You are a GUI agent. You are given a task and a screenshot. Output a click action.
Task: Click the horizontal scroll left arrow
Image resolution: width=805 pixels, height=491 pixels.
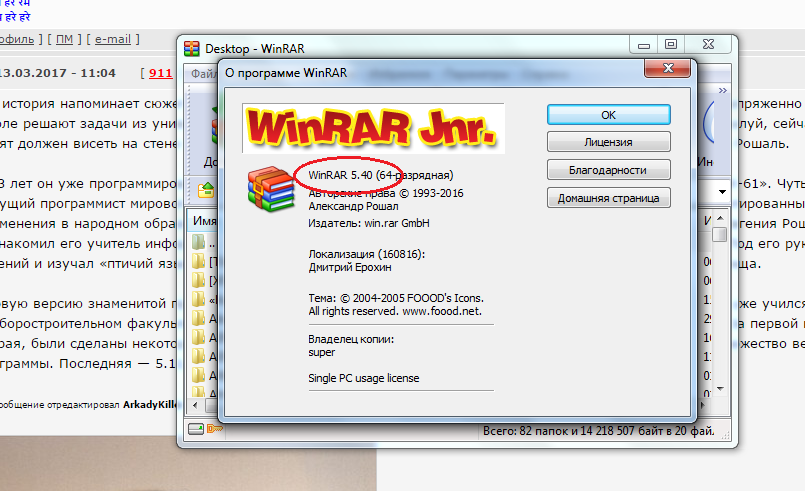click(x=195, y=405)
